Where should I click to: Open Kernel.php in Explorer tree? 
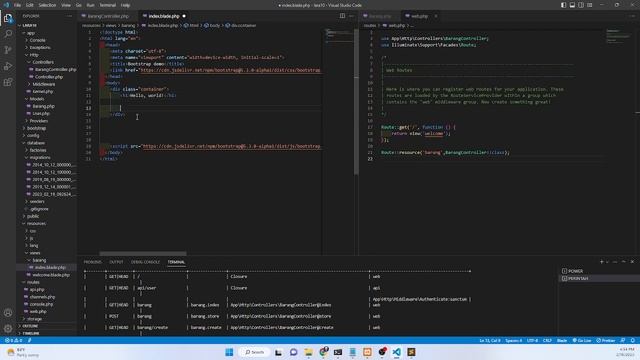coord(40,91)
